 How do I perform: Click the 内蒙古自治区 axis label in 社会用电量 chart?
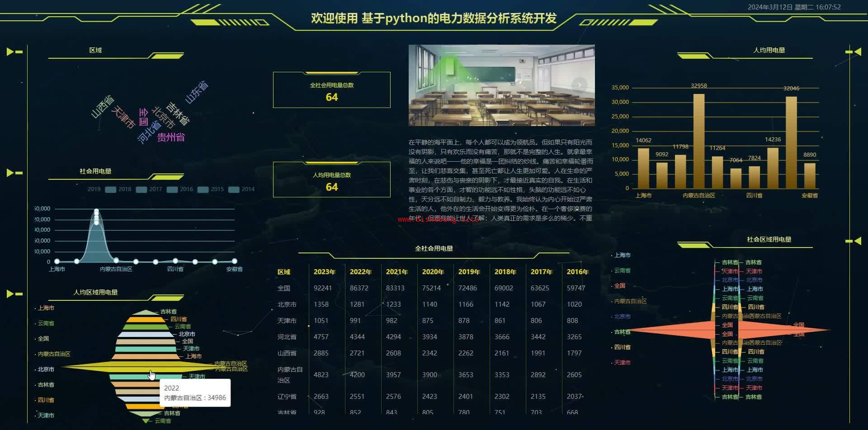point(116,269)
